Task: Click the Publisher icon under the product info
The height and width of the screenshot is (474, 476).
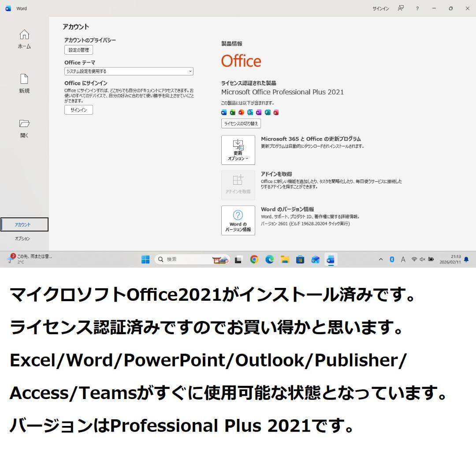Action: (x=268, y=112)
